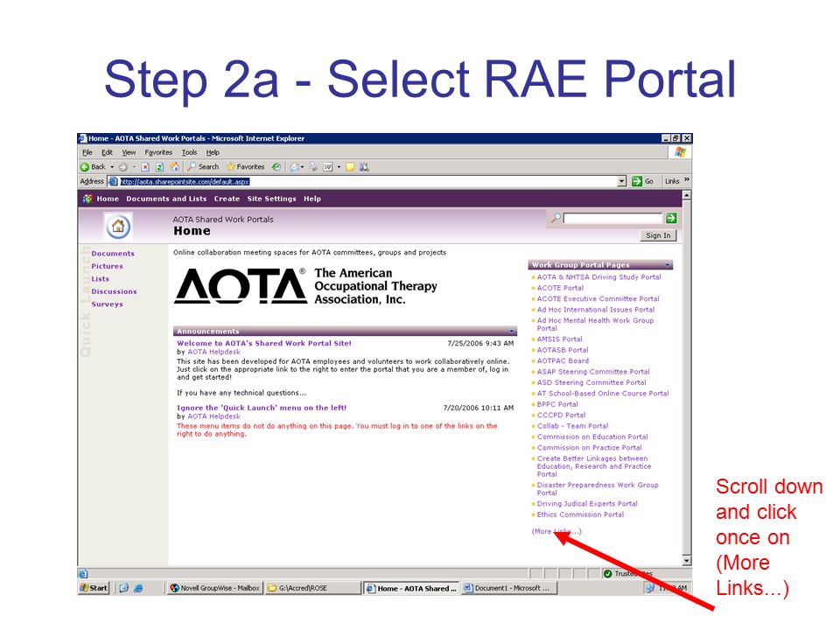Click the browser Back arrow button
840x630 pixels.
[93, 166]
